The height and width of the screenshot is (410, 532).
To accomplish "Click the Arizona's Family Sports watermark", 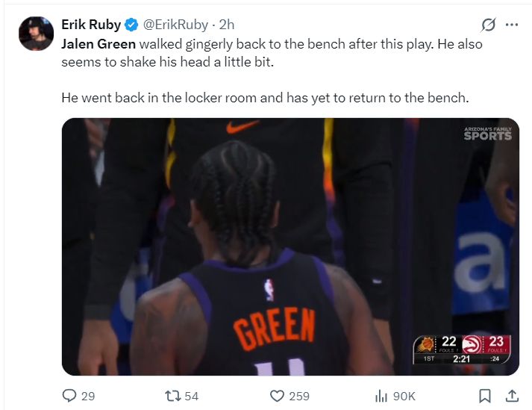I will pyautogui.click(x=487, y=134).
